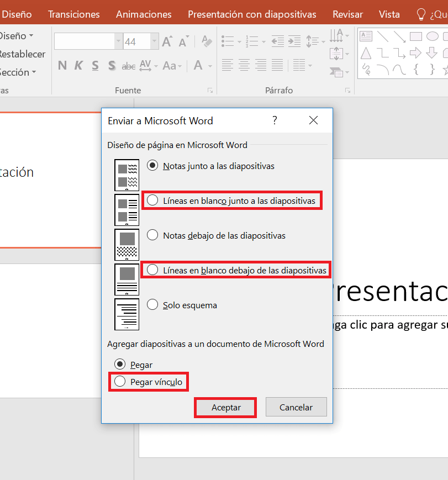Click the numbered list icon
This screenshot has height=480, width=448.
click(252, 41)
